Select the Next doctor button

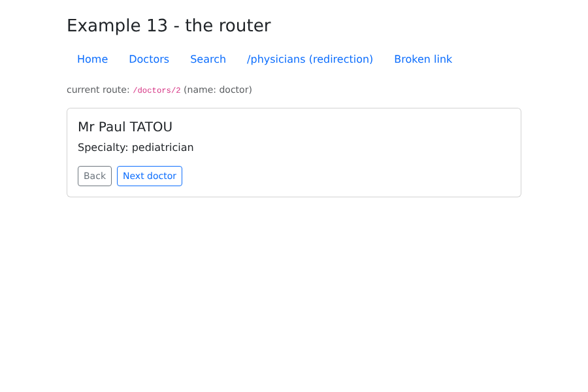(x=150, y=176)
